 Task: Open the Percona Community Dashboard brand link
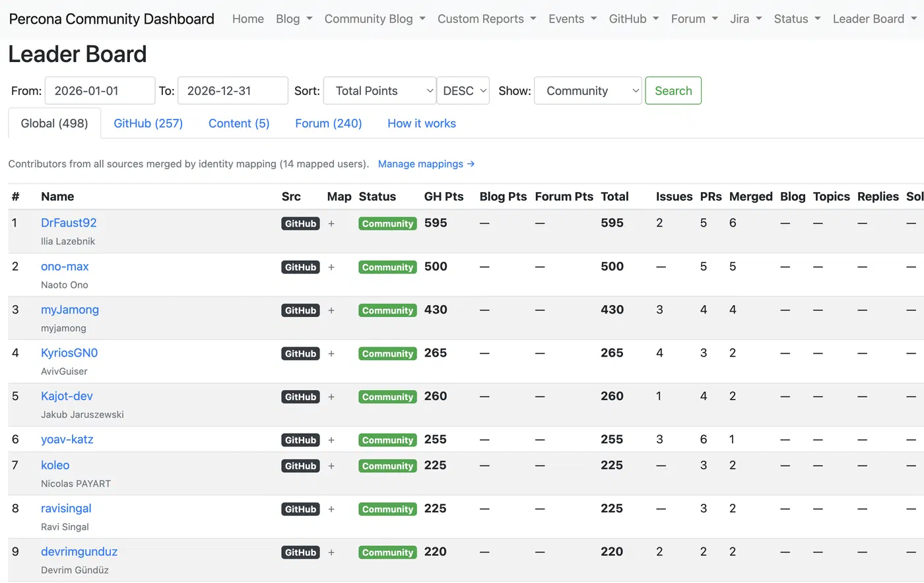[112, 19]
